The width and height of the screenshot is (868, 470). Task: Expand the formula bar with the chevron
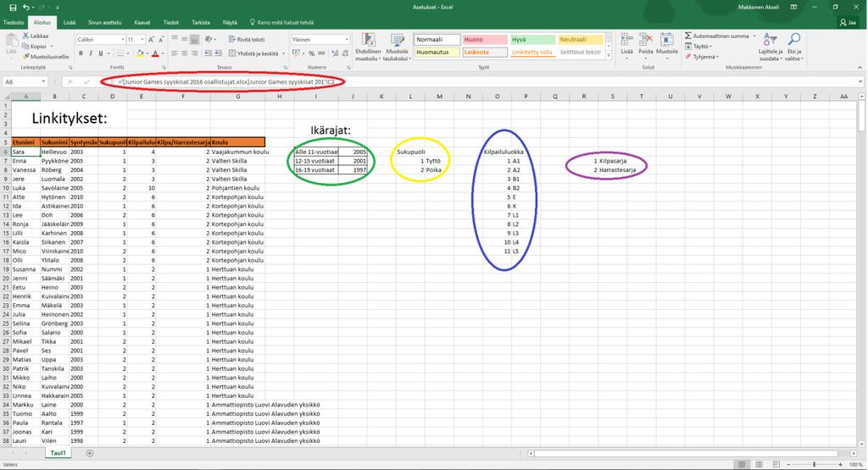(860, 82)
